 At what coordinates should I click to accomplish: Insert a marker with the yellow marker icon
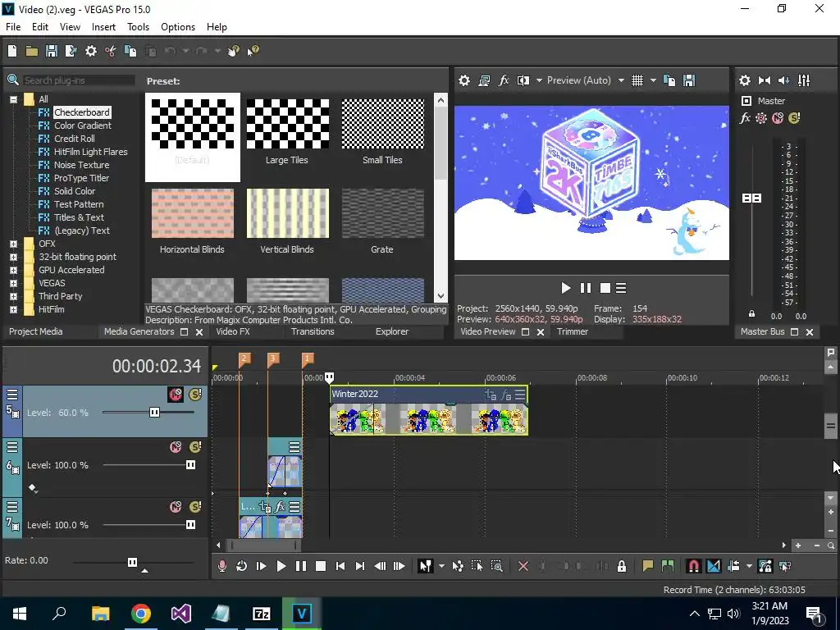(x=648, y=566)
